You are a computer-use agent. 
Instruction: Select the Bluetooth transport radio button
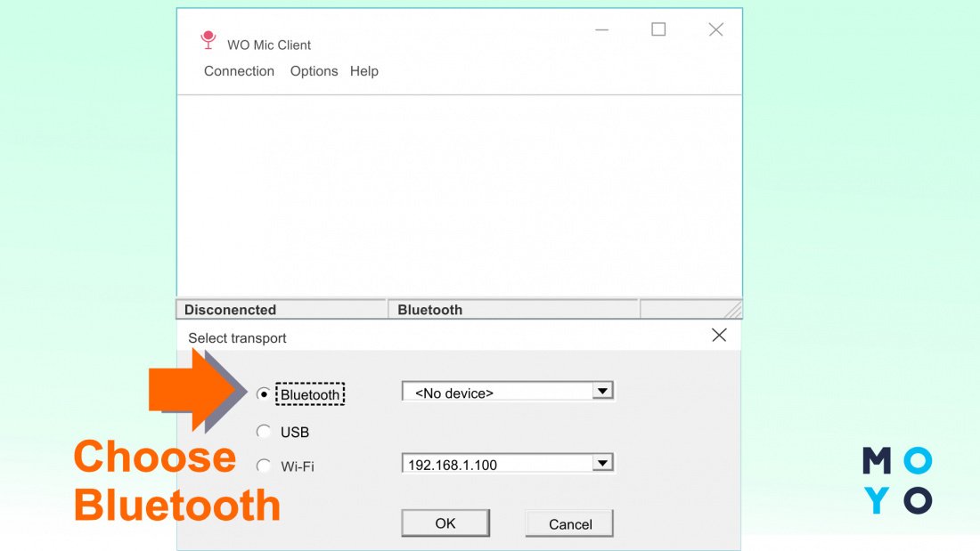pos(263,394)
